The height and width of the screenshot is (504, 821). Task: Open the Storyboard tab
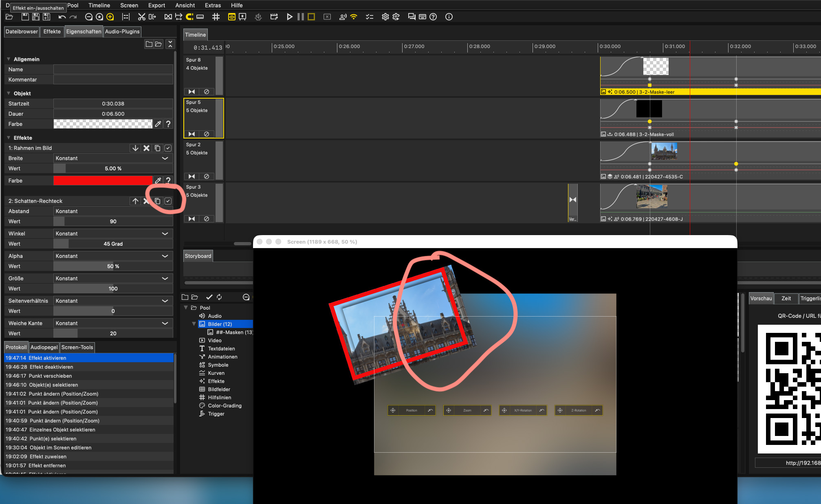point(198,256)
